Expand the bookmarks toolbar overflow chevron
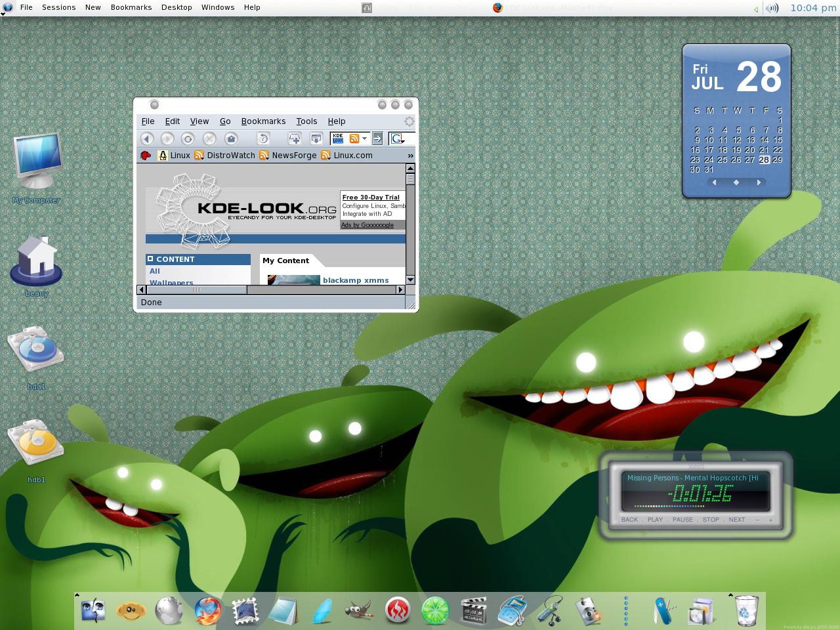This screenshot has height=630, width=840. [x=410, y=156]
